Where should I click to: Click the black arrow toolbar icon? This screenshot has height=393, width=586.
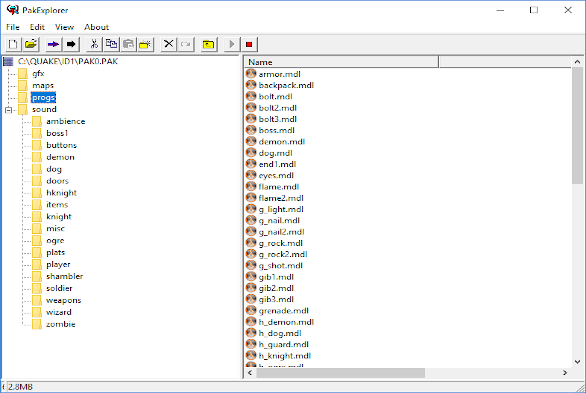[71, 44]
